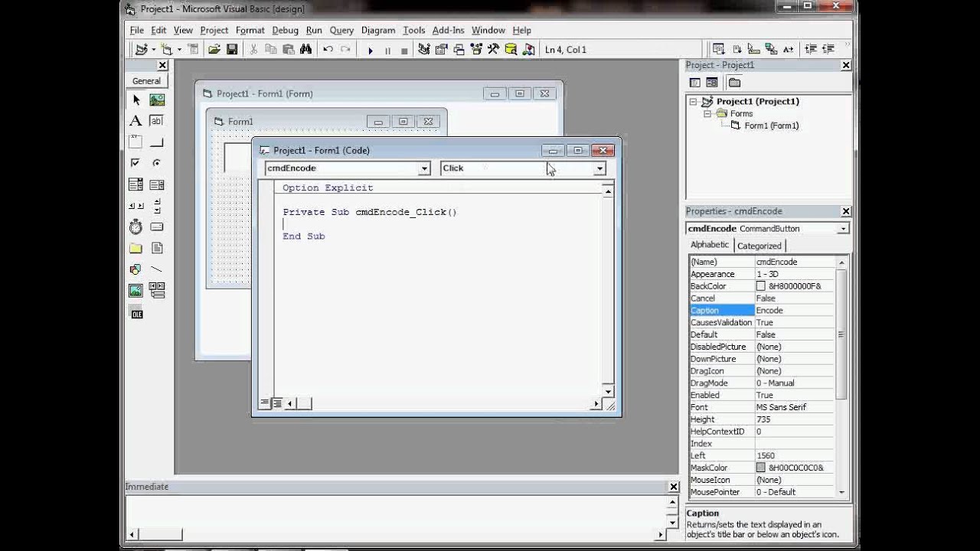
Task: Collapse the Forms folder node
Action: 708,114
